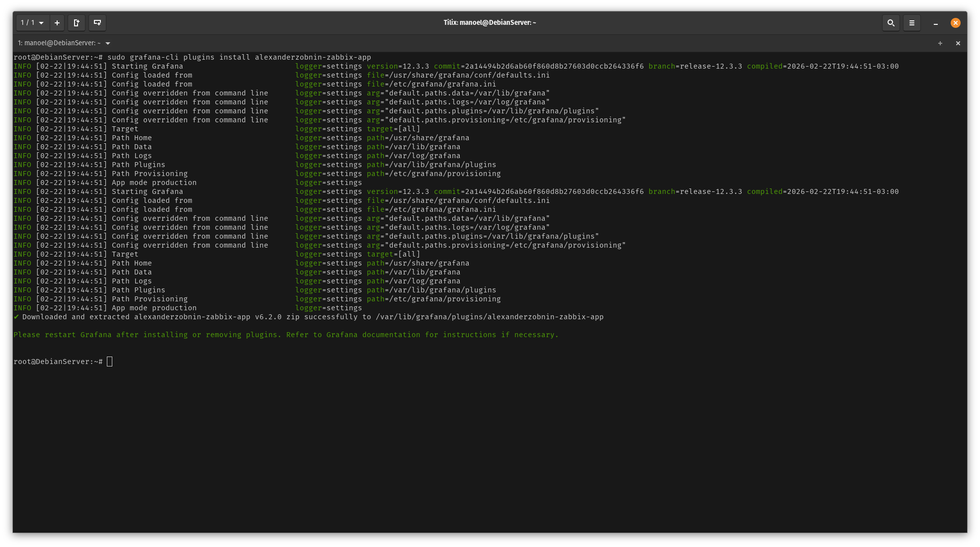Open the find-in-terminal search icon

pyautogui.click(x=891, y=23)
